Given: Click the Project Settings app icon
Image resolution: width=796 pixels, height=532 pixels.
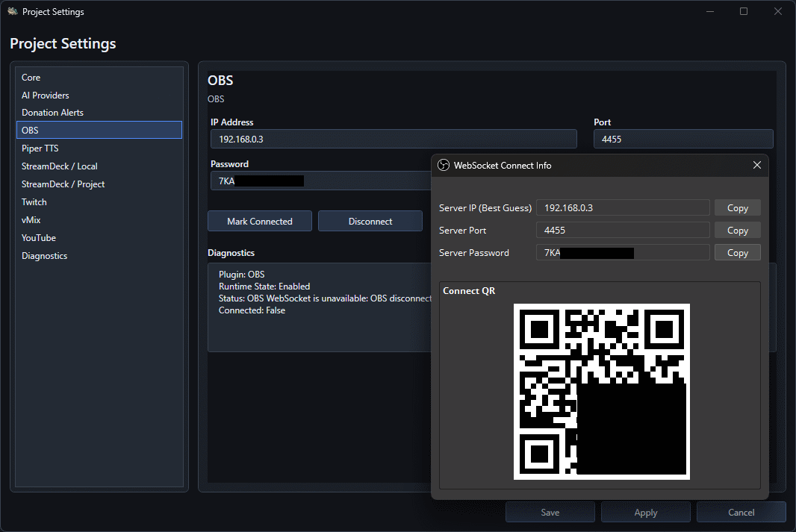Looking at the screenshot, I should 13,11.
